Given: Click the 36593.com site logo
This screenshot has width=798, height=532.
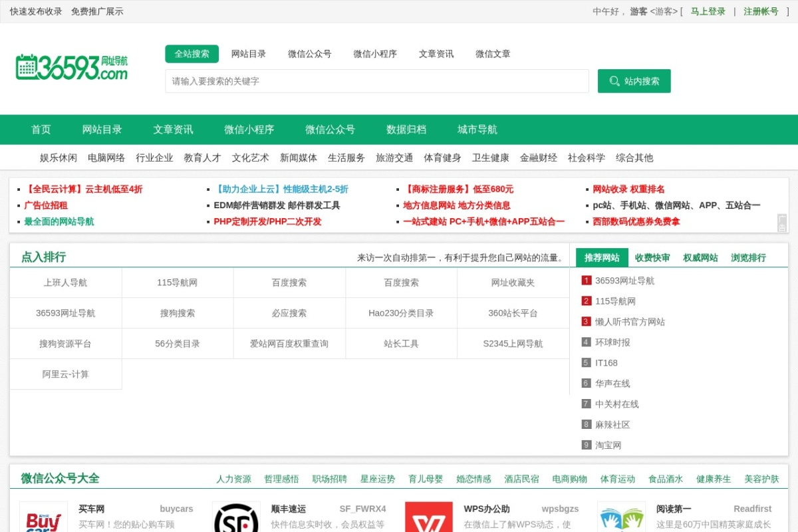Looking at the screenshot, I should [72, 67].
